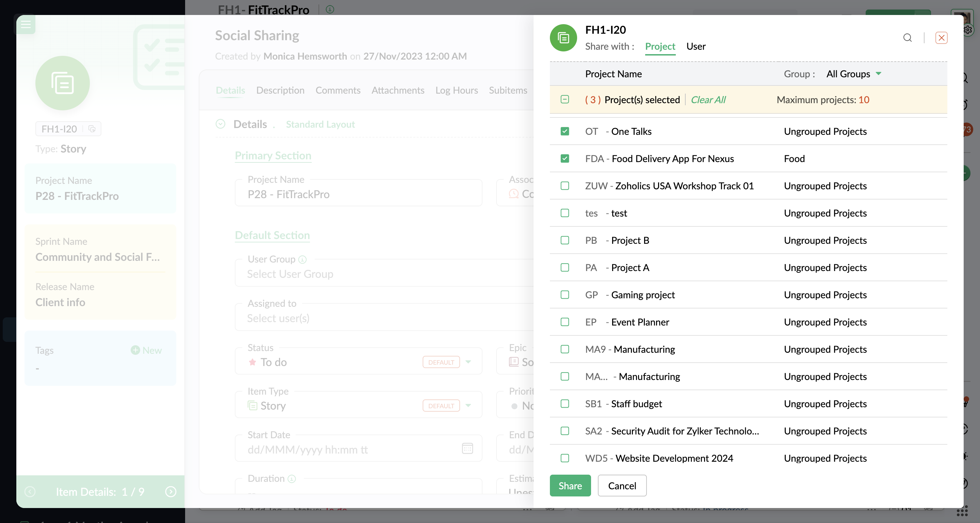980x523 pixels.
Task: Collapse the Details section circle icon
Action: coord(220,124)
